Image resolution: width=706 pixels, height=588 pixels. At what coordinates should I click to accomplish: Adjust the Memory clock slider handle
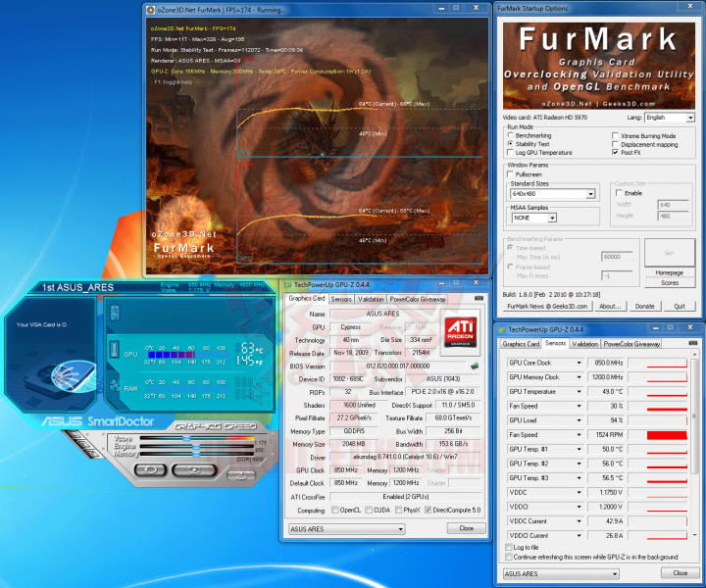coord(196,455)
